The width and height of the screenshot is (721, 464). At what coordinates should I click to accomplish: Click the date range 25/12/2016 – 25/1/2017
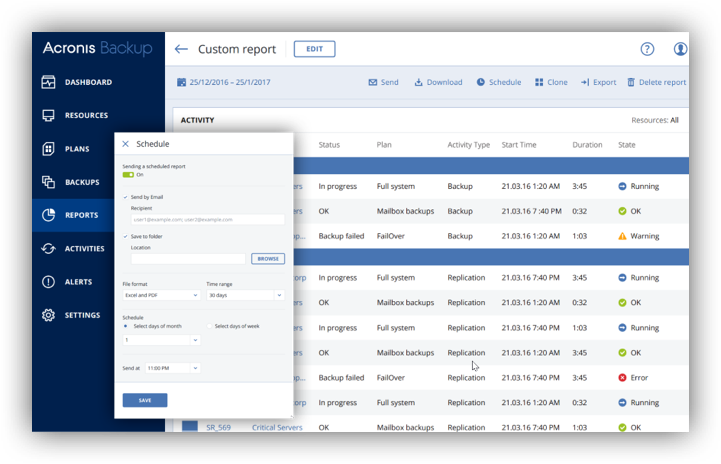(230, 82)
